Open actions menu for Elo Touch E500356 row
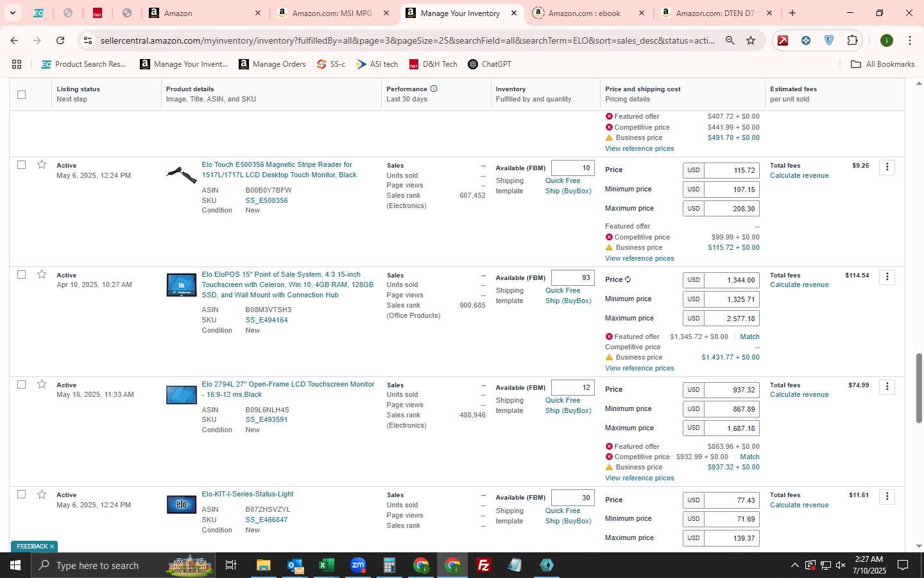This screenshot has height=578, width=924. point(887,167)
